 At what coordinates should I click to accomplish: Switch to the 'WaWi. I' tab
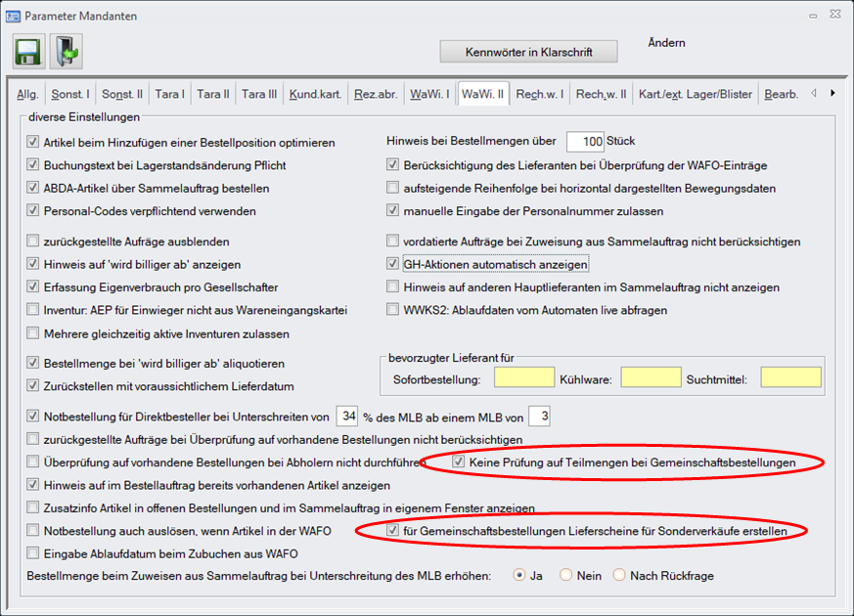click(x=428, y=94)
